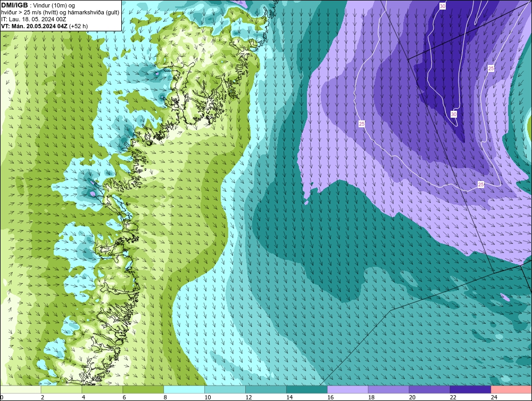
Task: Click the legend scale number '8'
Action: pos(165,397)
